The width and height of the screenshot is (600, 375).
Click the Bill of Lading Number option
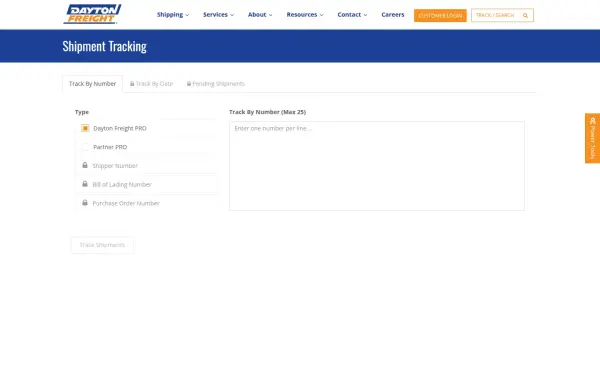point(147,184)
